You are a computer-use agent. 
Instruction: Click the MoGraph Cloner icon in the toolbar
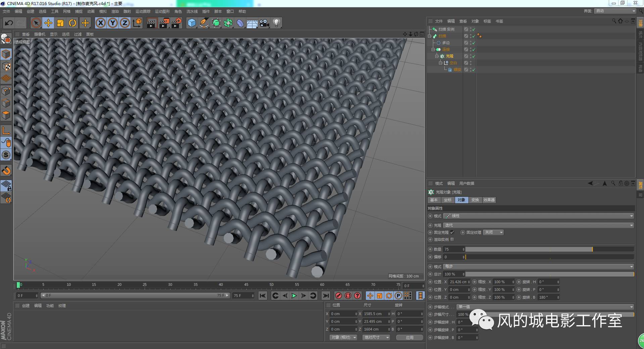(229, 23)
